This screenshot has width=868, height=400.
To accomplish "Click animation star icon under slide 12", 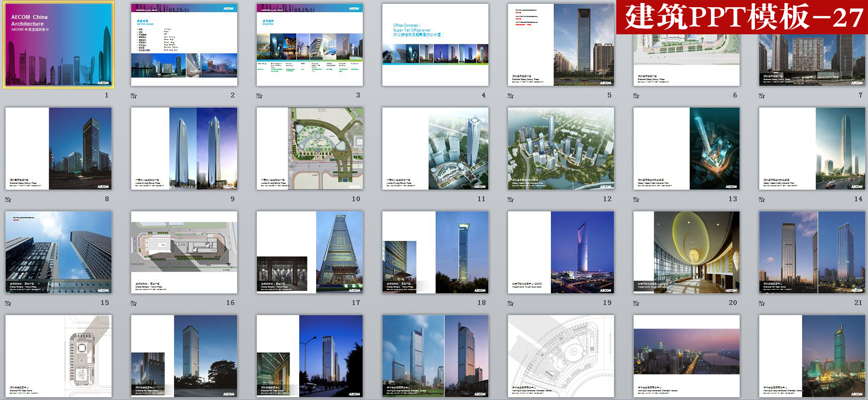I will (x=511, y=200).
